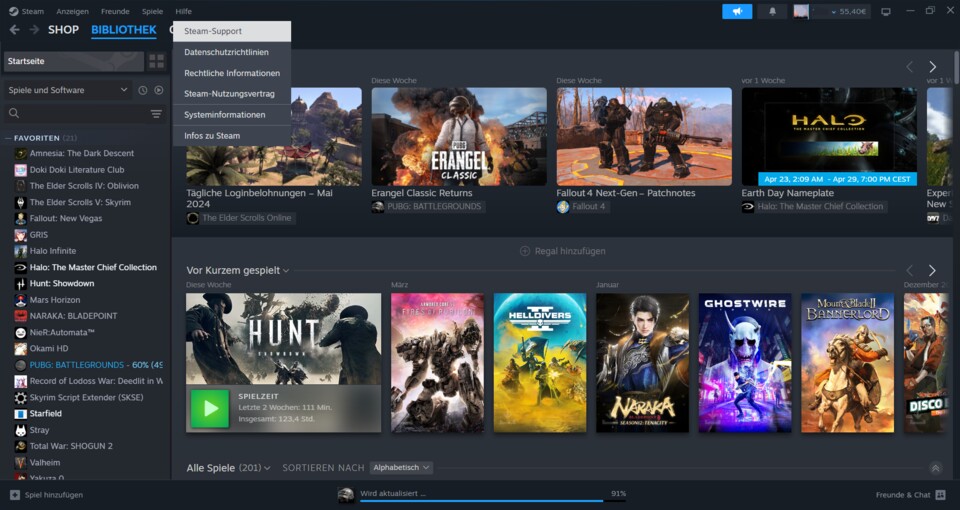960x510 pixels.
Task: Open Friends & Chat icon
Action: point(940,495)
